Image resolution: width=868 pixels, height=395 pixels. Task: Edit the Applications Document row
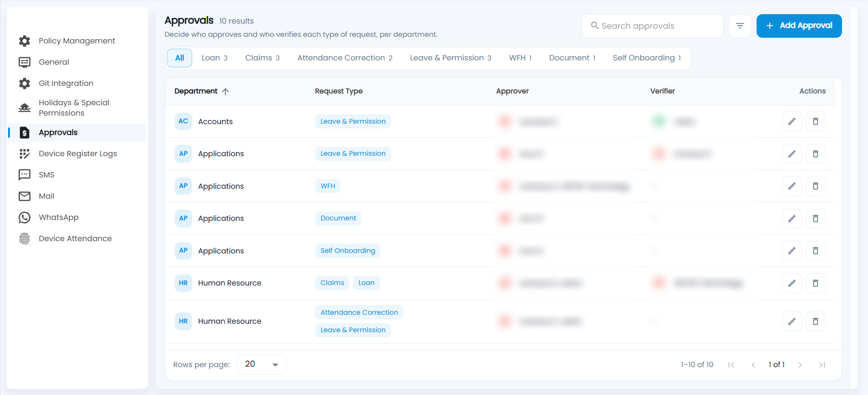point(792,219)
